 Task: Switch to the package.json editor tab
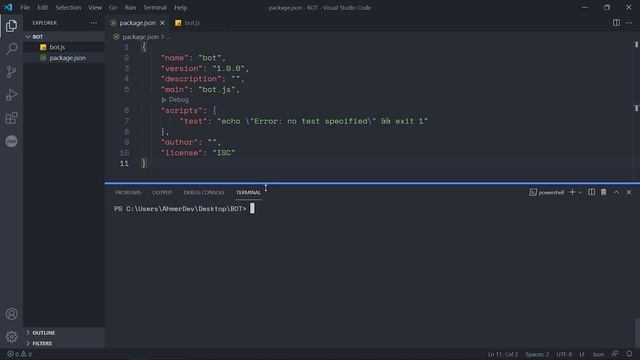(137, 23)
